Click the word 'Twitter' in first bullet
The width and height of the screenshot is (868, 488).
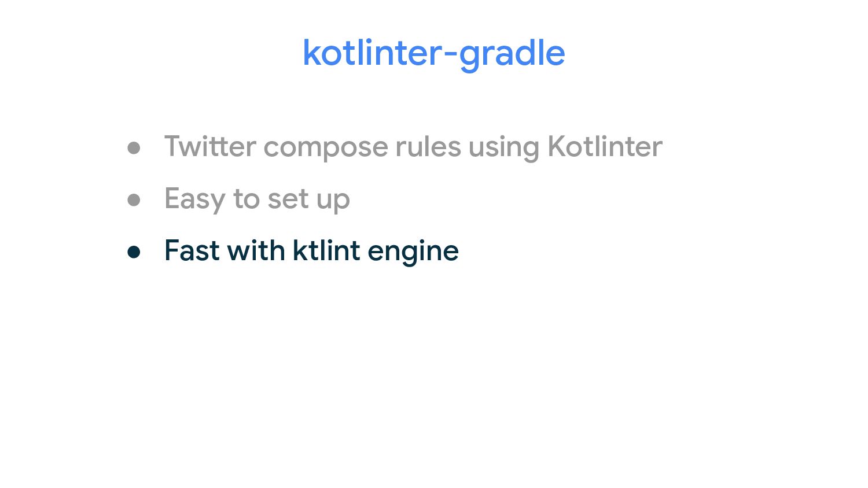[x=210, y=146]
